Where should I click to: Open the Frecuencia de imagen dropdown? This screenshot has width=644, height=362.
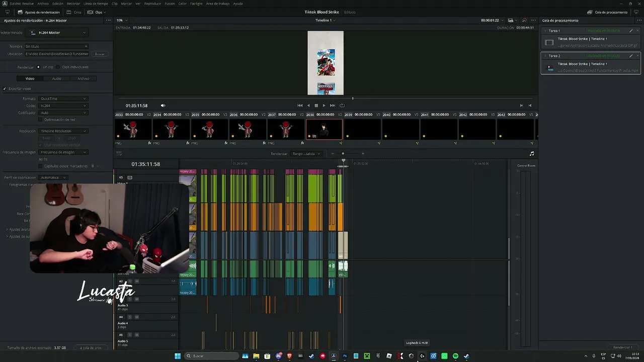[63, 152]
